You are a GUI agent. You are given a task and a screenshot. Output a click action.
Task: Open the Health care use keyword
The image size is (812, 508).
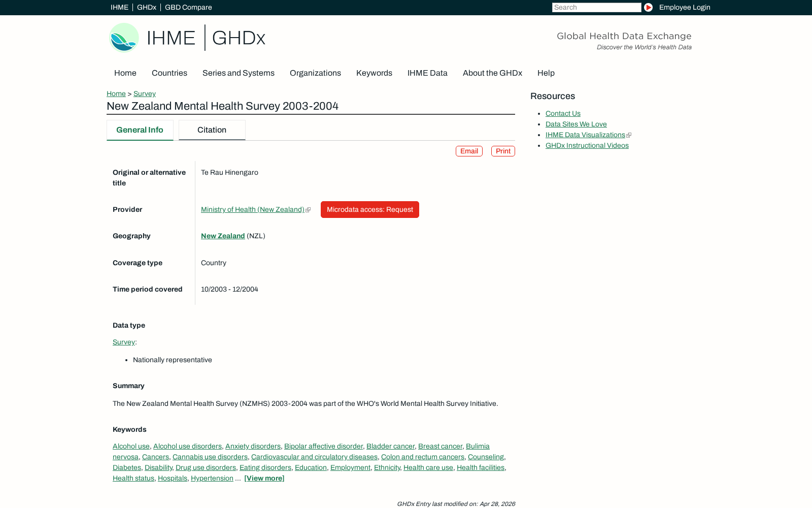[428, 467]
